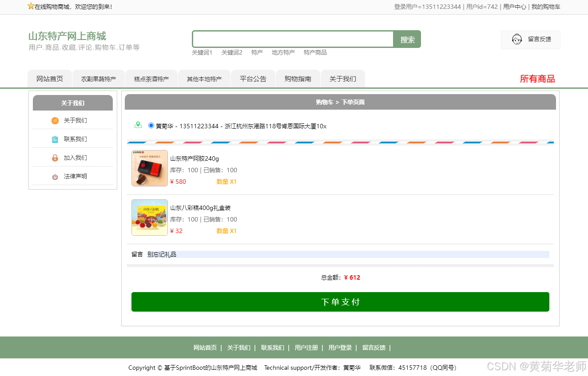Open 加入我们 in the left sidebar
The image size is (588, 376).
(x=75, y=158)
